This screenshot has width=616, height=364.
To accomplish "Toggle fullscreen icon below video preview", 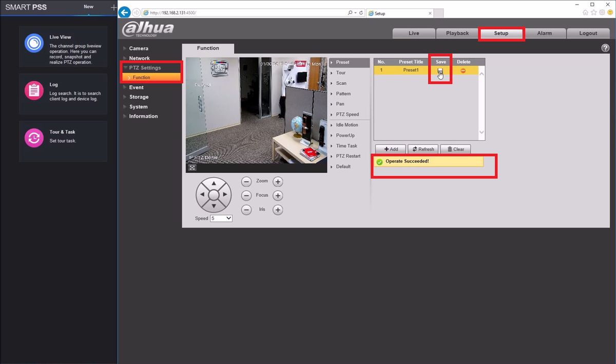I will pyautogui.click(x=192, y=167).
